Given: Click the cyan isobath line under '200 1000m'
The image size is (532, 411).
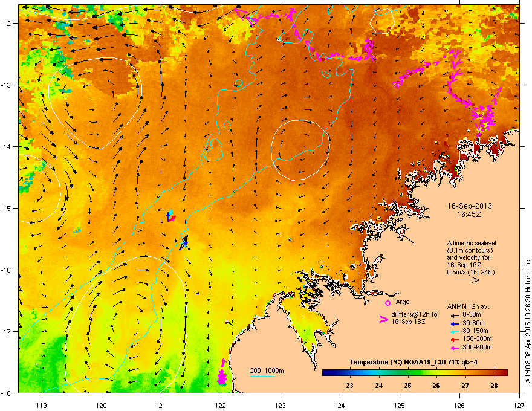Looking at the screenshot, I should [x=262, y=376].
